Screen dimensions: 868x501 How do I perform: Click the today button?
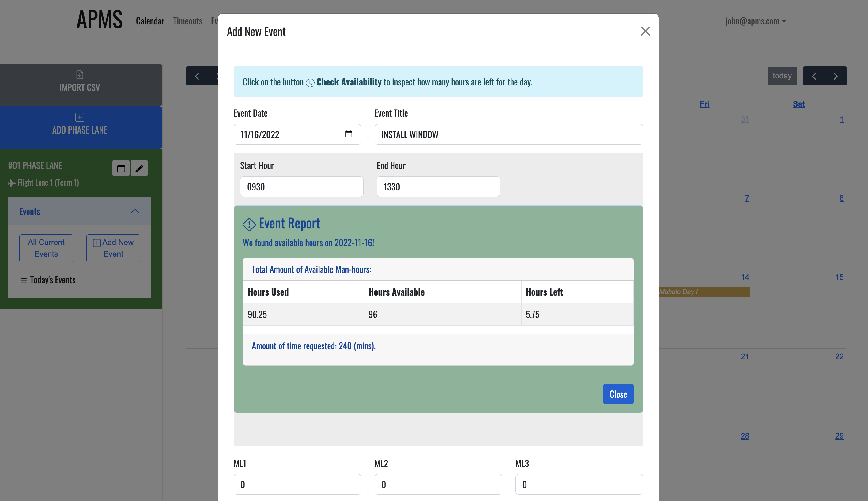coord(782,76)
